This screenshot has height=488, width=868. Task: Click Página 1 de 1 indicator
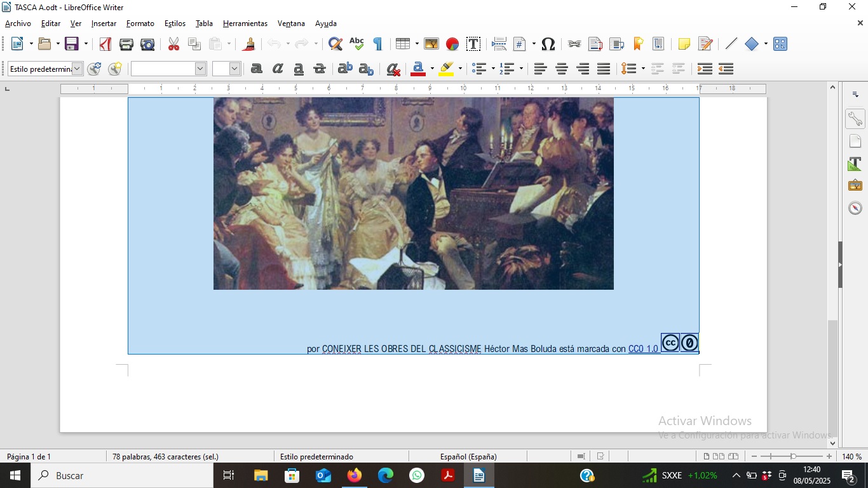click(x=29, y=456)
